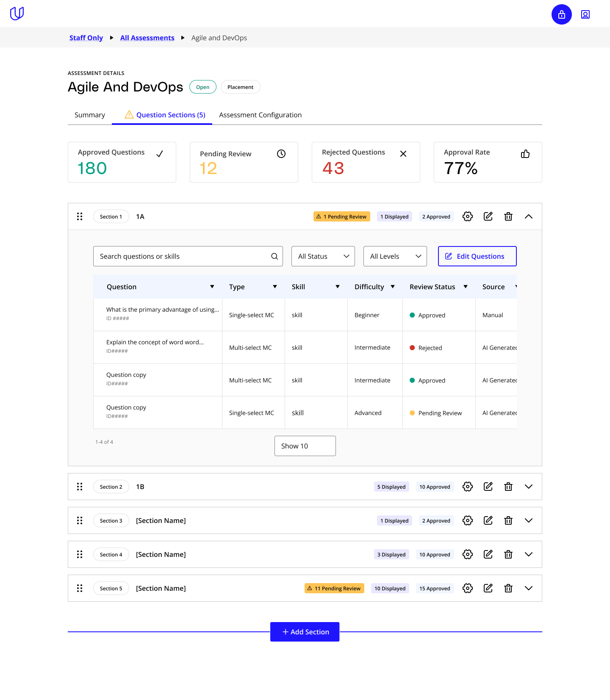Image resolution: width=610 pixels, height=700 pixels.
Task: Click drag handle for Section 3
Action: 80,520
